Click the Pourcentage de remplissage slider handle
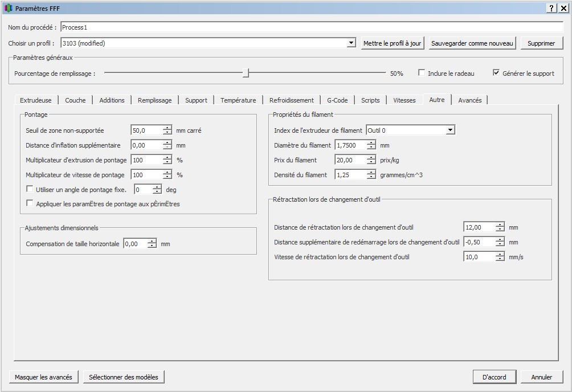The width and height of the screenshot is (572, 392). click(246, 73)
